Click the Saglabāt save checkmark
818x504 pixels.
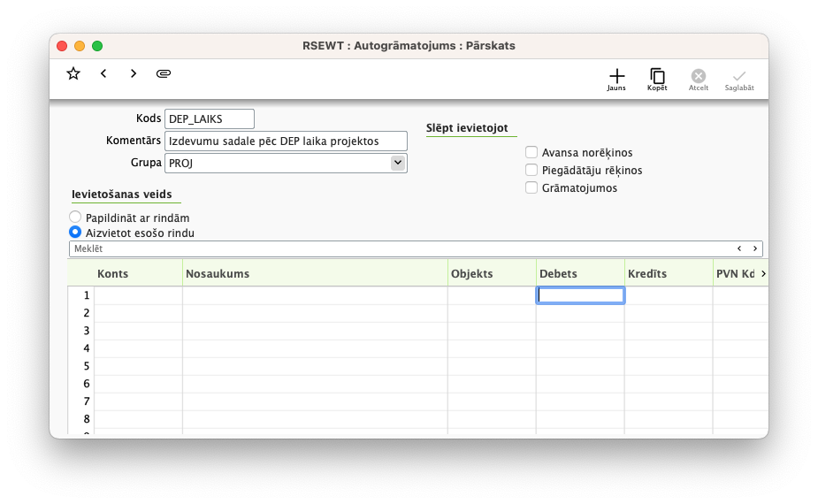(x=739, y=80)
